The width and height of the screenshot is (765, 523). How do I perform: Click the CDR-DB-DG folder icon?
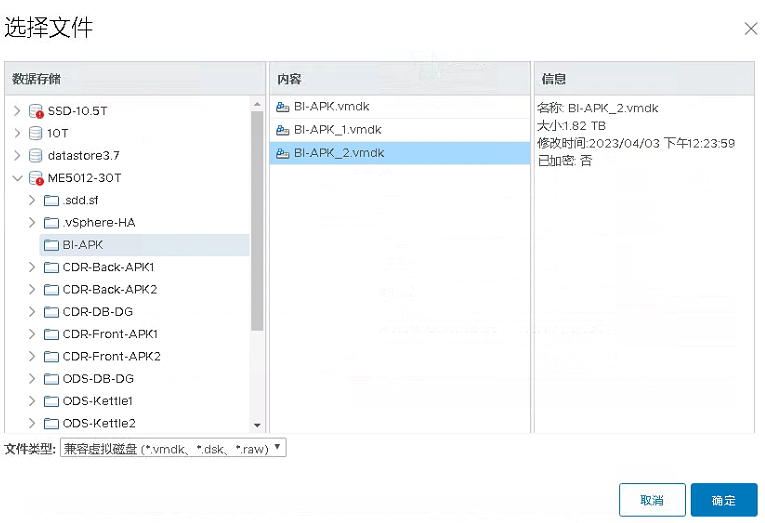(52, 312)
